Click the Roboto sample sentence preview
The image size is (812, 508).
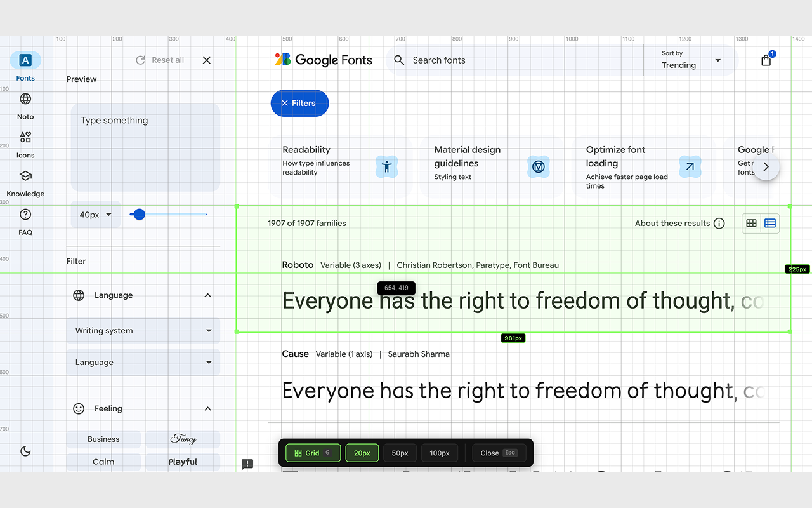click(523, 300)
